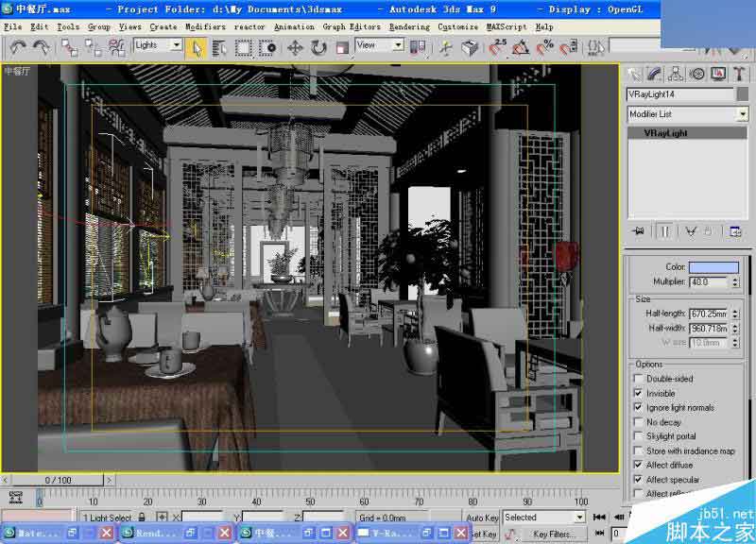The width and height of the screenshot is (756, 544).
Task: Open the Hierarchy command panel
Action: tap(675, 73)
